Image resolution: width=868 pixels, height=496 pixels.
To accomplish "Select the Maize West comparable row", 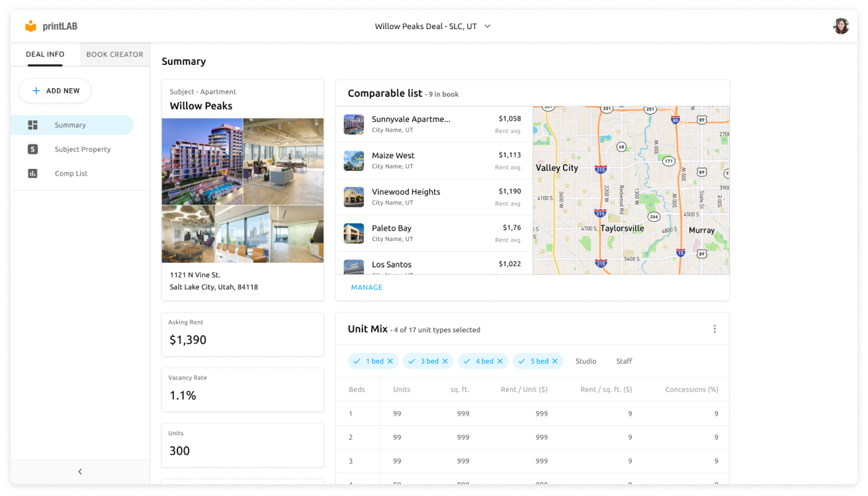I will point(434,161).
